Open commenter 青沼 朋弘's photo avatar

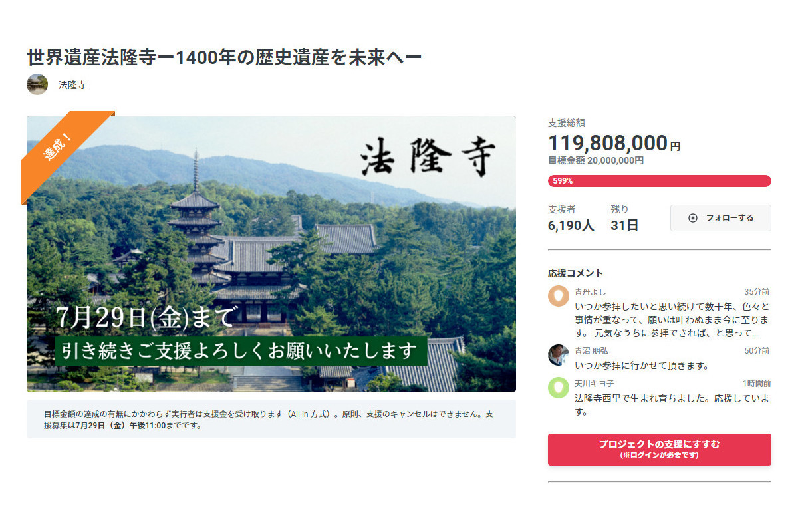pos(559,355)
